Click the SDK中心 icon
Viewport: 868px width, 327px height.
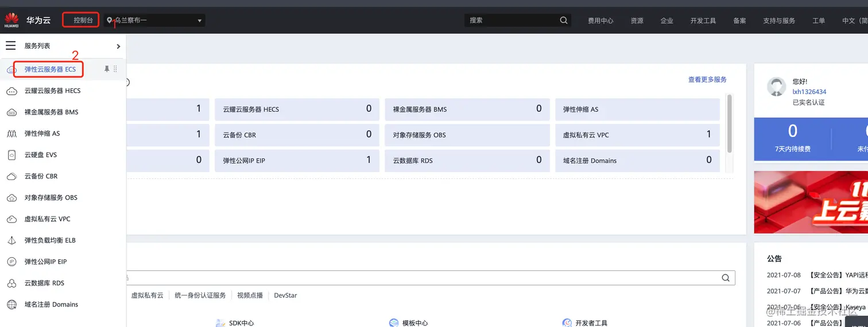pyautogui.click(x=220, y=323)
